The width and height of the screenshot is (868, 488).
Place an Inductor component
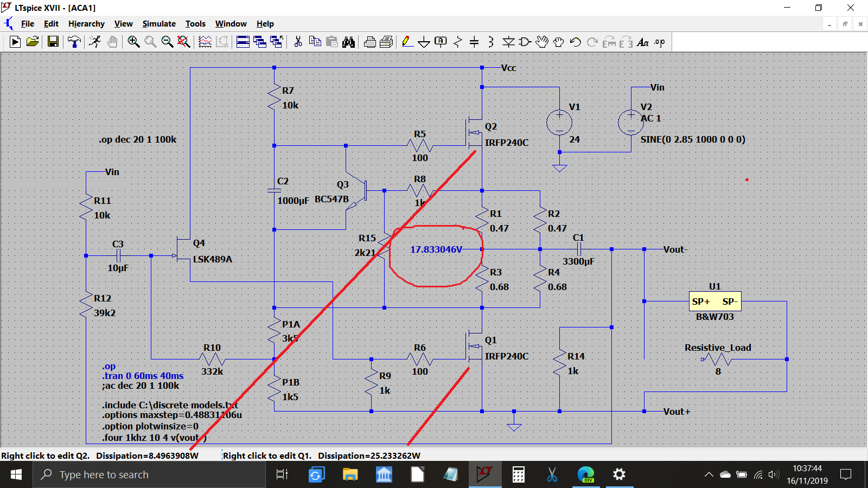pos(491,42)
